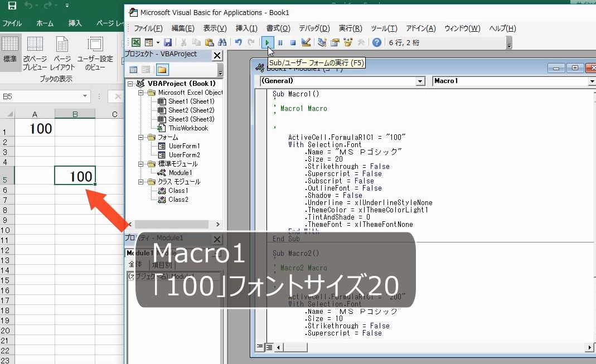Click Break pause button in toolbar

pos(280,42)
